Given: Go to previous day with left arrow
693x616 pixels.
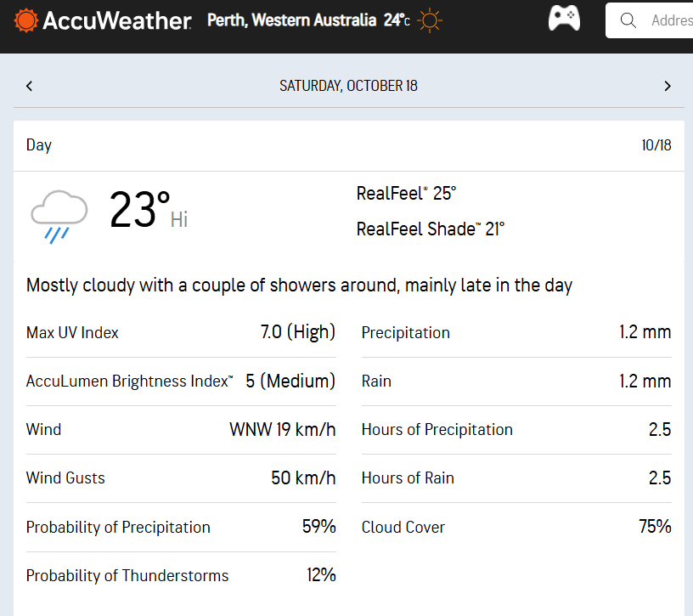Looking at the screenshot, I should pyautogui.click(x=30, y=86).
